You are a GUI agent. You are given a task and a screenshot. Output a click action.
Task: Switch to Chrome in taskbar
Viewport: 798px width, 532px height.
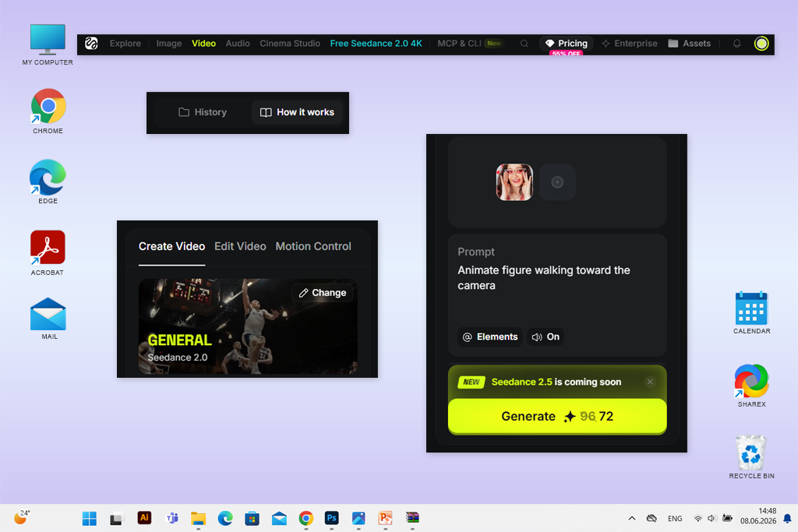[x=305, y=518]
